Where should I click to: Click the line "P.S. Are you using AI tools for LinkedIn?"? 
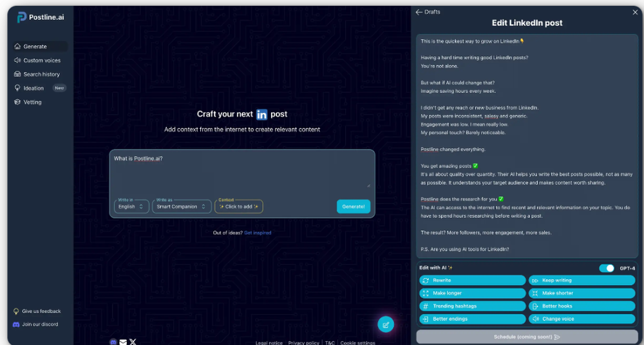[464, 249]
